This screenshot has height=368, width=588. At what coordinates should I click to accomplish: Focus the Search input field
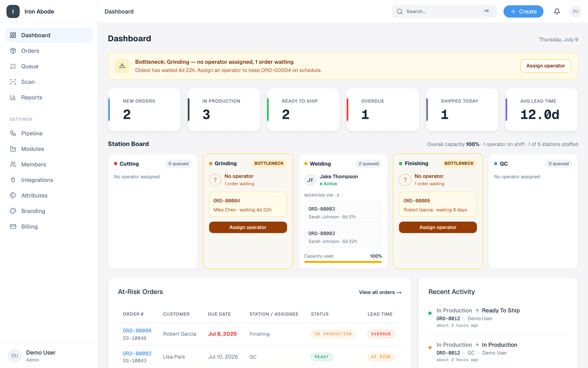click(x=444, y=11)
